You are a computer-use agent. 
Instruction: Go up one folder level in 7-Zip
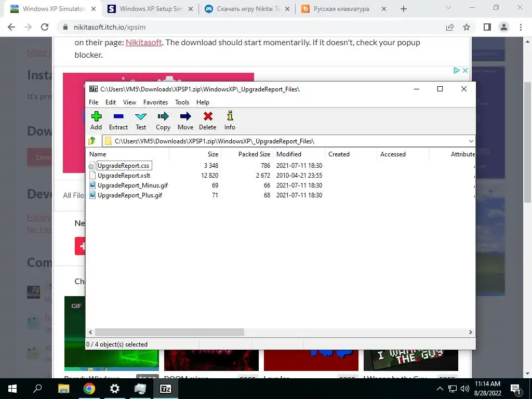pyautogui.click(x=92, y=141)
